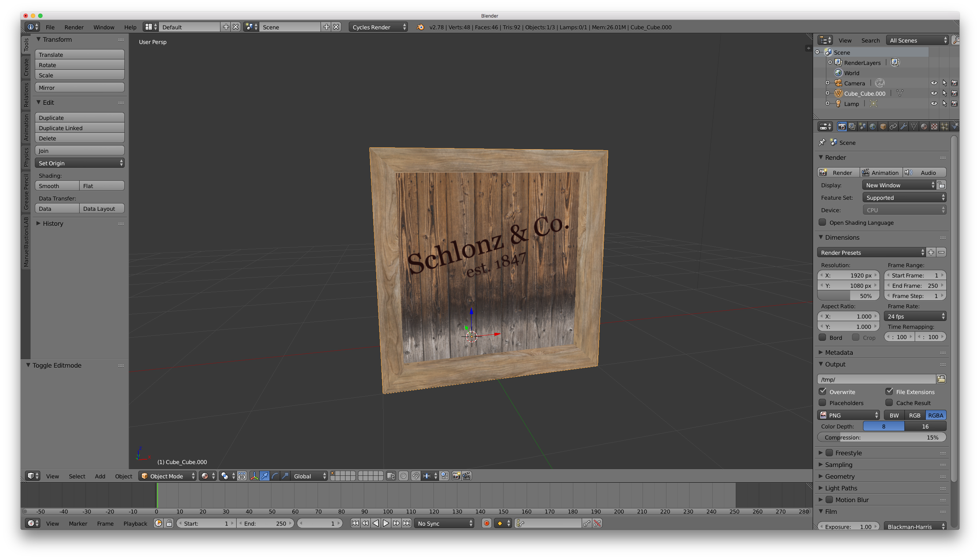Toggle Overwrite checkbox in Output settings
Screen dimensions: 980x559
[x=823, y=391]
